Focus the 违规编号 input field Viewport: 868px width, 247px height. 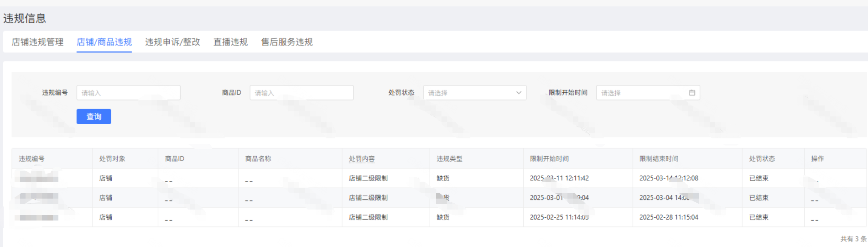tap(128, 93)
